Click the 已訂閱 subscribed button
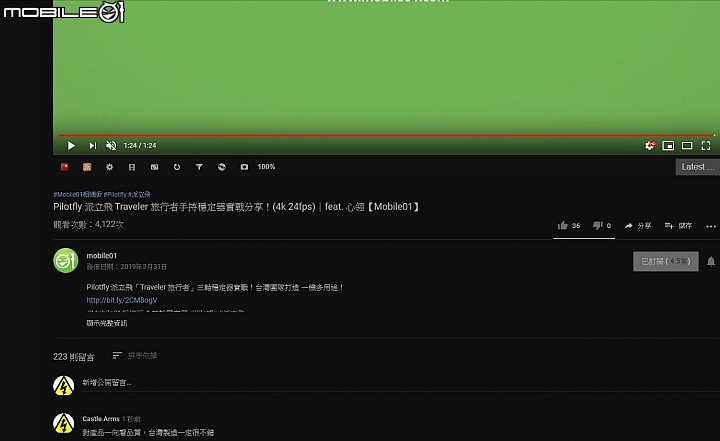This screenshot has height=441, width=720. point(665,261)
